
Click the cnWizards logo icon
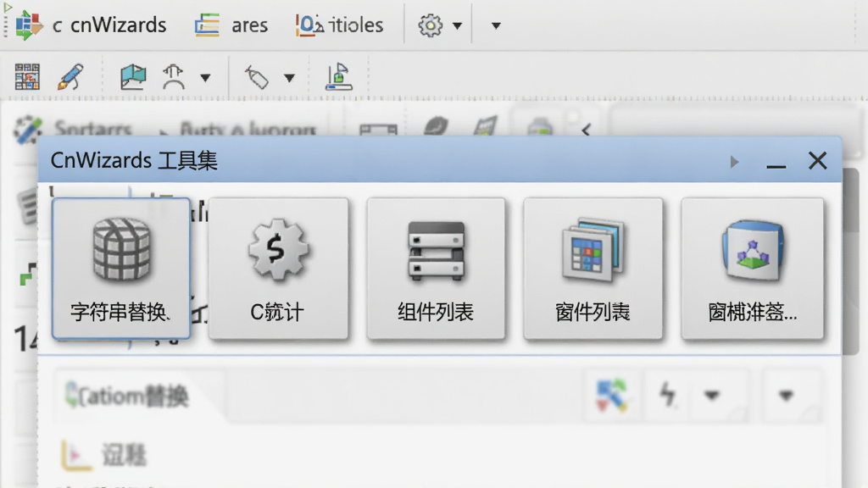tap(29, 25)
